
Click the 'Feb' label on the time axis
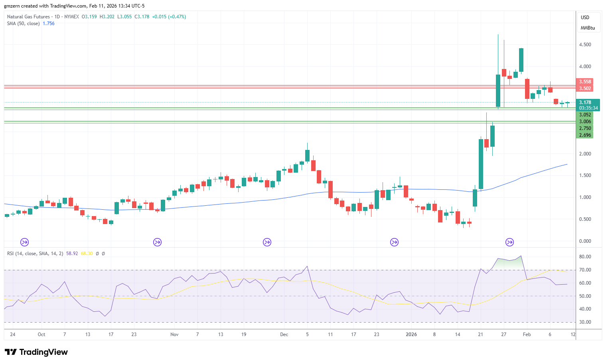(x=527, y=334)
